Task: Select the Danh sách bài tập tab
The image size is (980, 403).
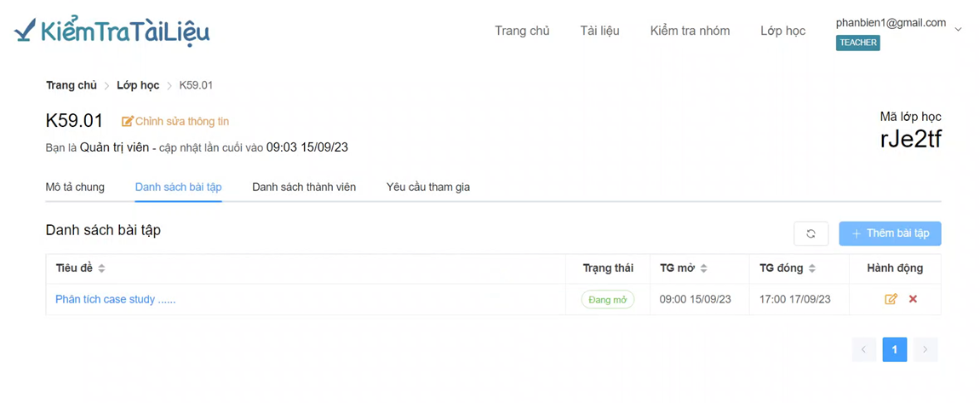Action: tap(178, 187)
